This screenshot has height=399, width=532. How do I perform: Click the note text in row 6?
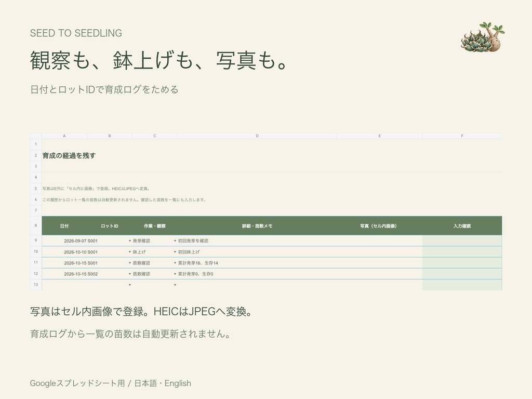pyautogui.click(x=124, y=200)
